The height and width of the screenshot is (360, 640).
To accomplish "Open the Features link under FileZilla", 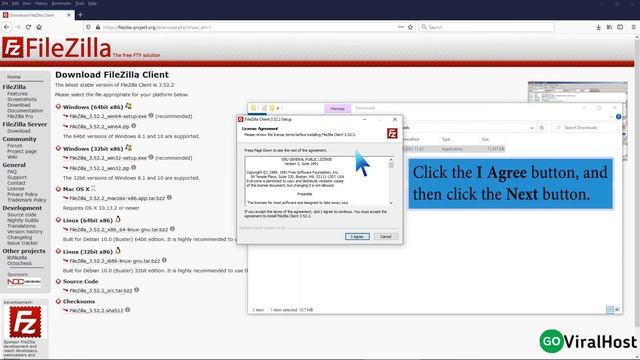I will (17, 93).
